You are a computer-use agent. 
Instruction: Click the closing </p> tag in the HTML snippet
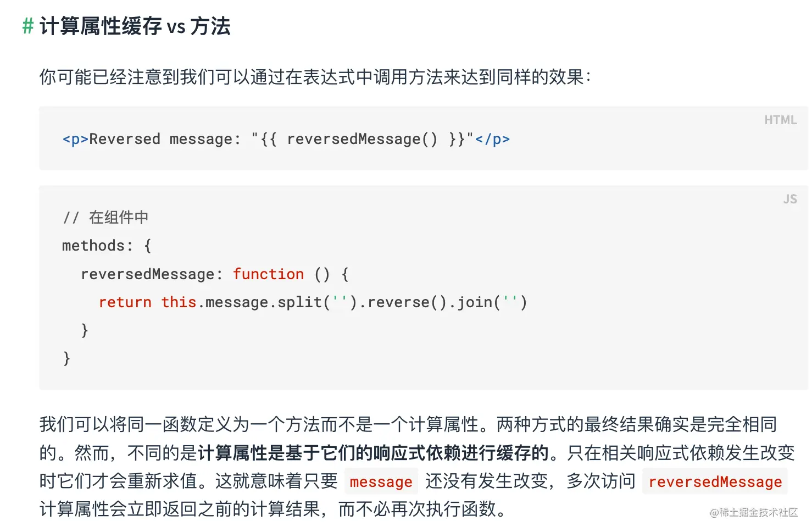[492, 139]
